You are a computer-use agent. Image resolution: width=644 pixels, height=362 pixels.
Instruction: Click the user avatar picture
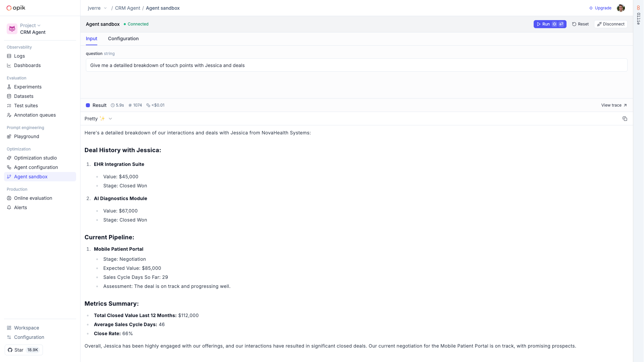point(621,8)
